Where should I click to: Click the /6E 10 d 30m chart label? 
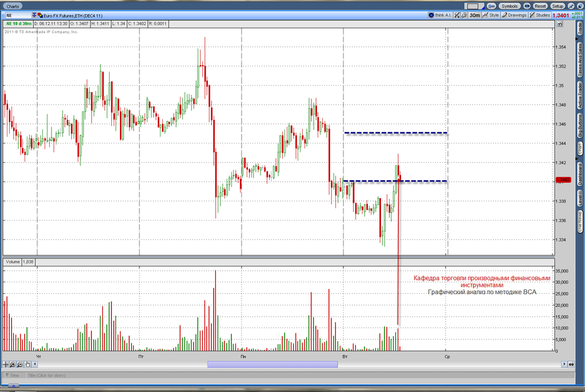pos(18,23)
